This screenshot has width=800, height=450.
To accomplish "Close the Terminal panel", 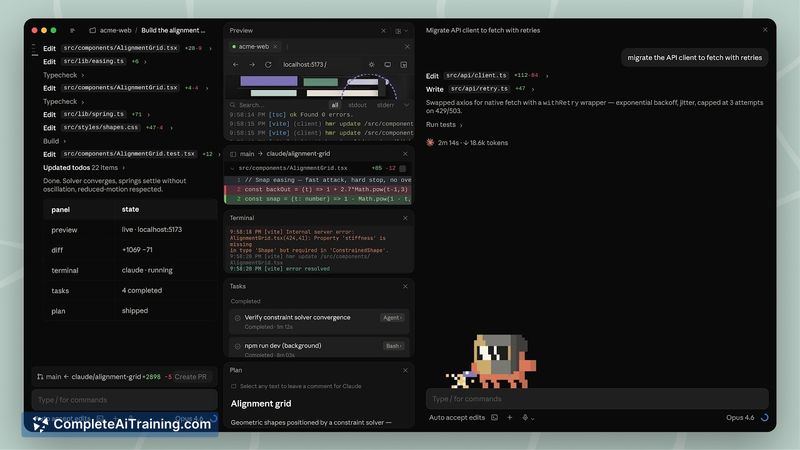I will click(x=405, y=218).
